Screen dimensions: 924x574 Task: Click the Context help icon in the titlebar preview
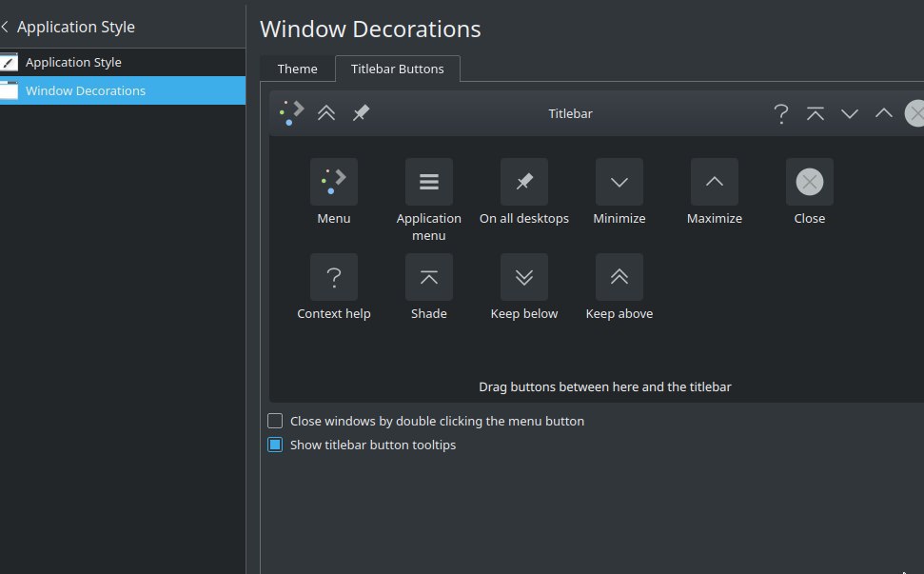click(781, 113)
